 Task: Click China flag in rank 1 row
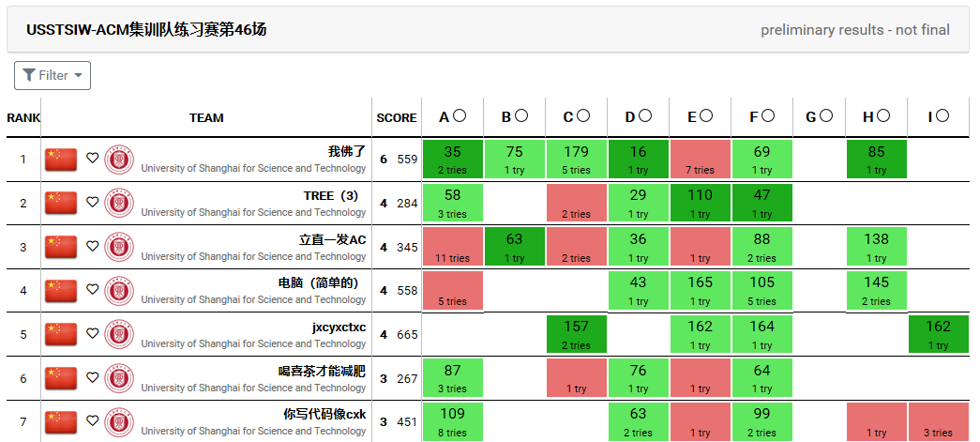point(61,160)
